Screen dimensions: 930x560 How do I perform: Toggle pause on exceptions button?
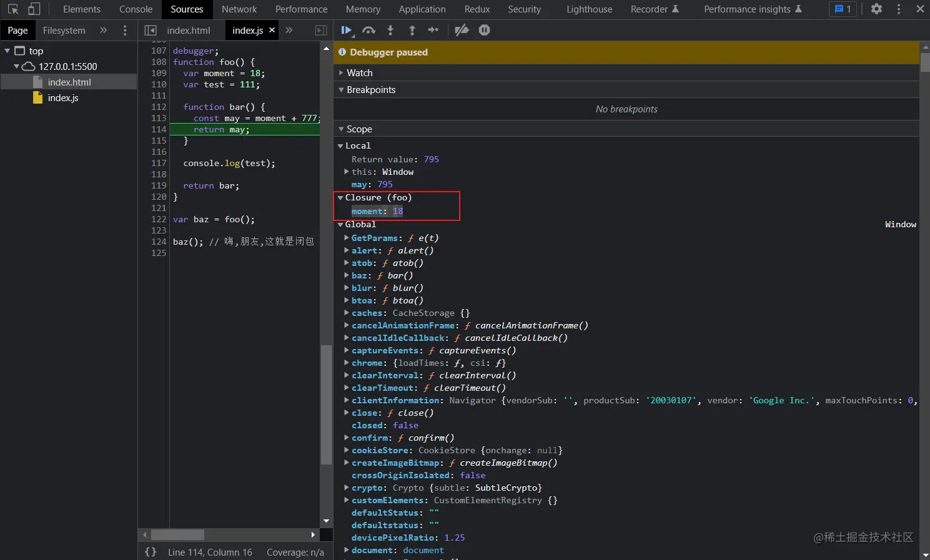(x=484, y=30)
